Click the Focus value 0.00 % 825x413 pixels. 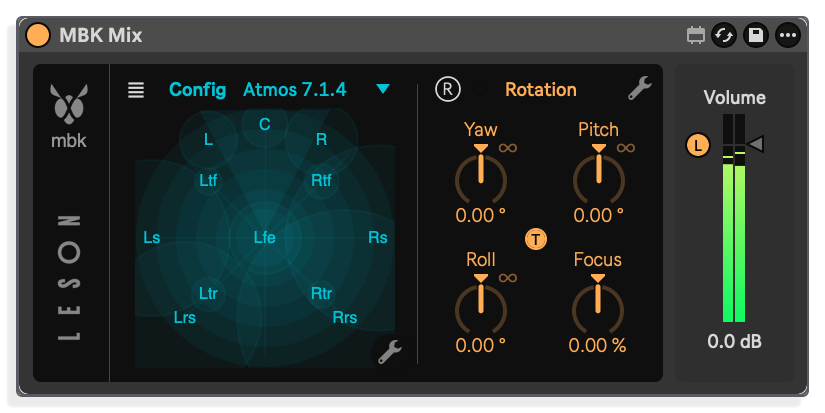point(597,345)
